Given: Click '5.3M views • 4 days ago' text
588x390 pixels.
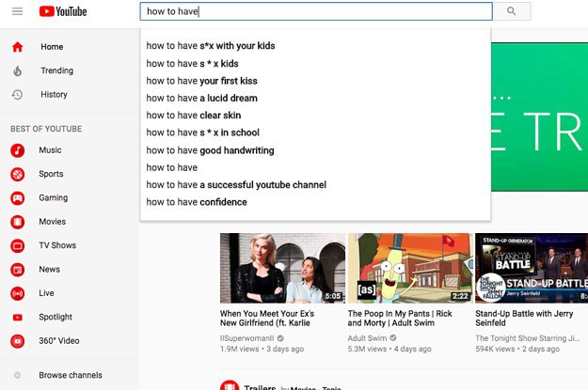Looking at the screenshot, I should pos(389,349).
